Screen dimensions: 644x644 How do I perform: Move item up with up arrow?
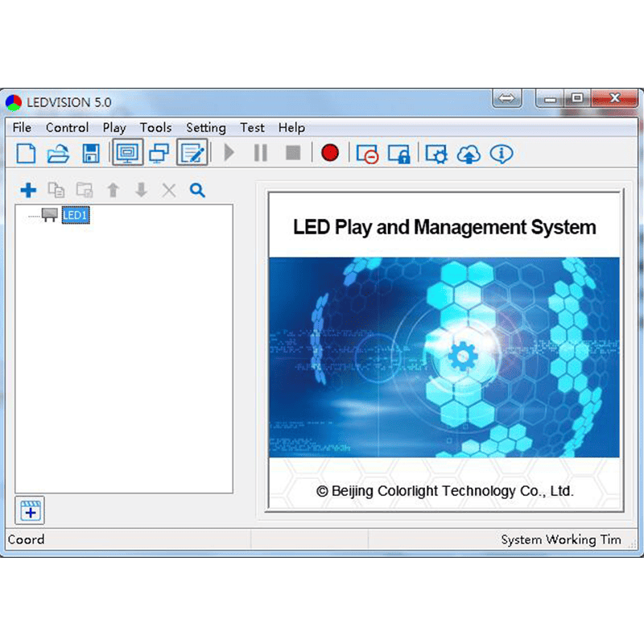click(113, 190)
